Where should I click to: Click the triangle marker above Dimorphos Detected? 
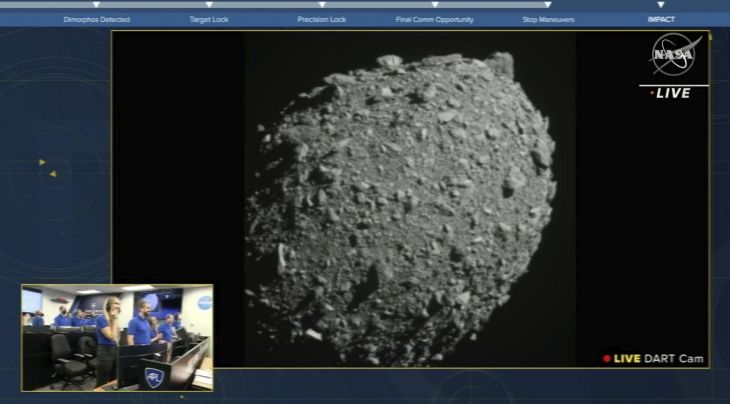tap(97, 5)
